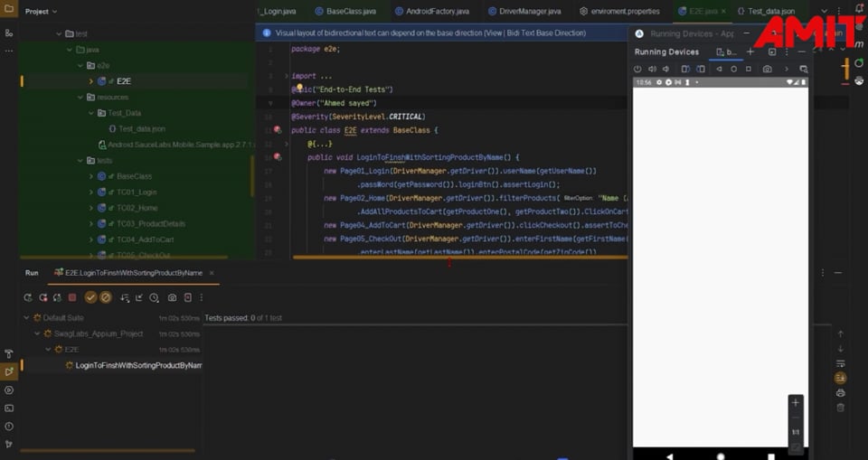Show more device toolbar actions chevron
Image resolution: width=868 pixels, height=460 pixels.
[x=786, y=70]
